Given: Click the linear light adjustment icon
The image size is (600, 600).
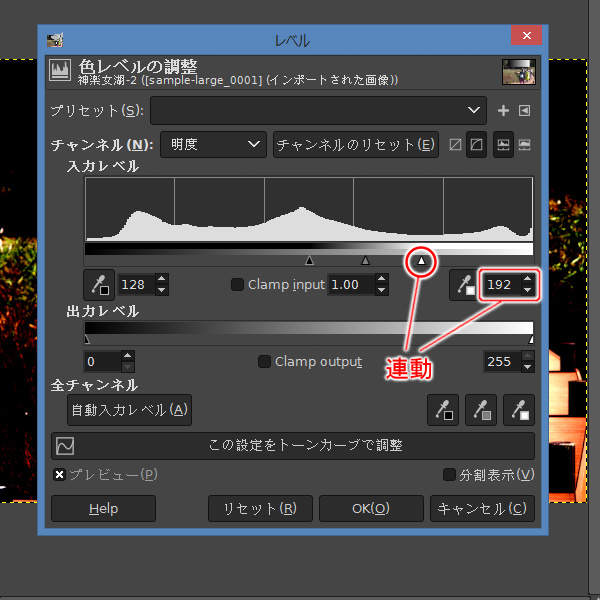Looking at the screenshot, I should [x=455, y=145].
